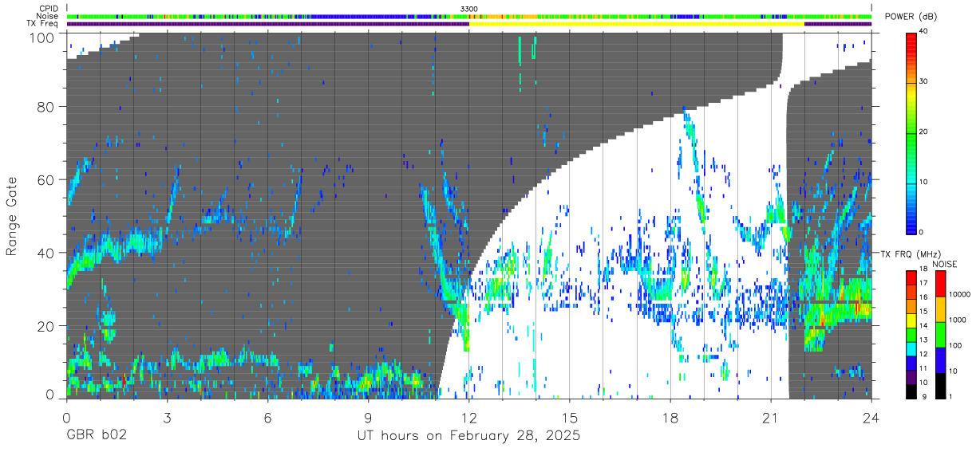The width and height of the screenshot is (980, 452).
Task: Click the Range Gate axis label
Action: pyautogui.click(x=12, y=217)
